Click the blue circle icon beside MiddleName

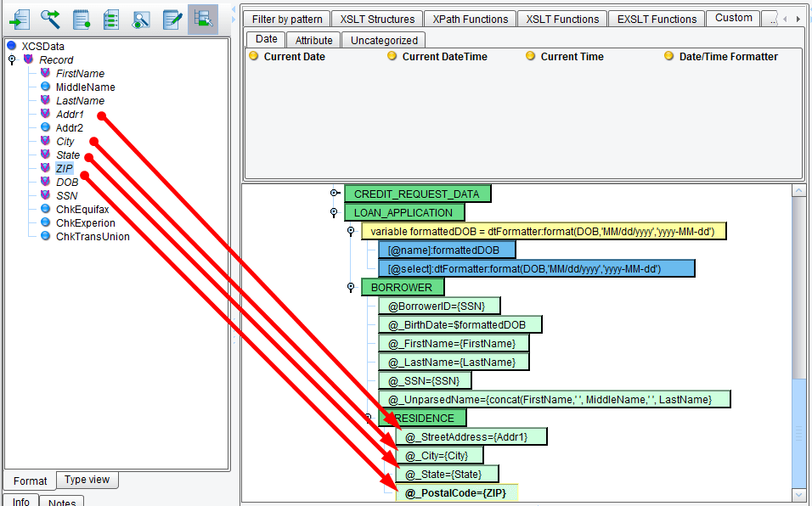tap(46, 87)
